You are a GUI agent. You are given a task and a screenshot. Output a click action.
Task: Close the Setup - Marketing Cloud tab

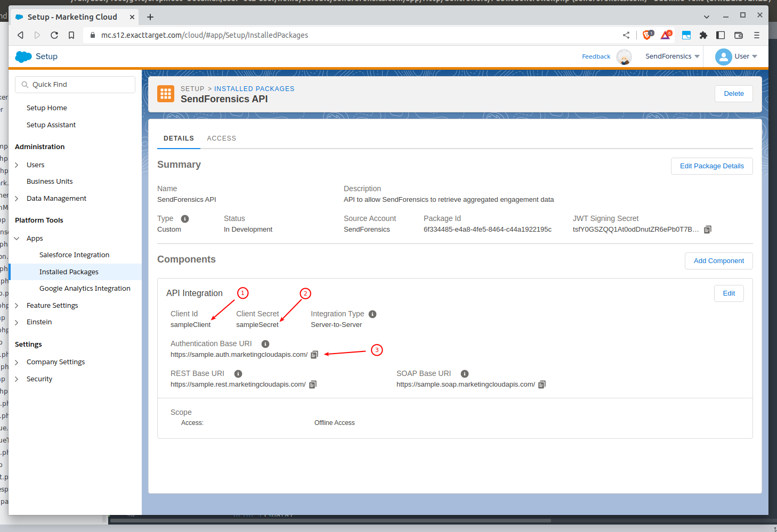(132, 17)
